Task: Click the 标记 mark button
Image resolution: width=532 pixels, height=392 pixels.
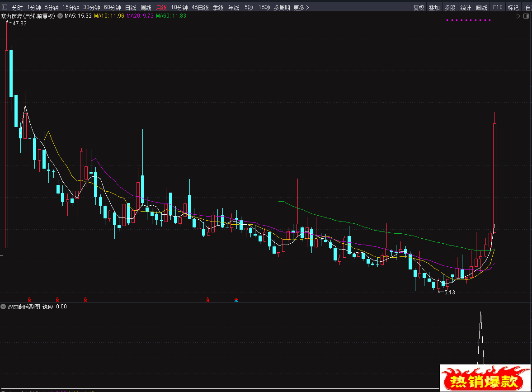Action: (513, 8)
